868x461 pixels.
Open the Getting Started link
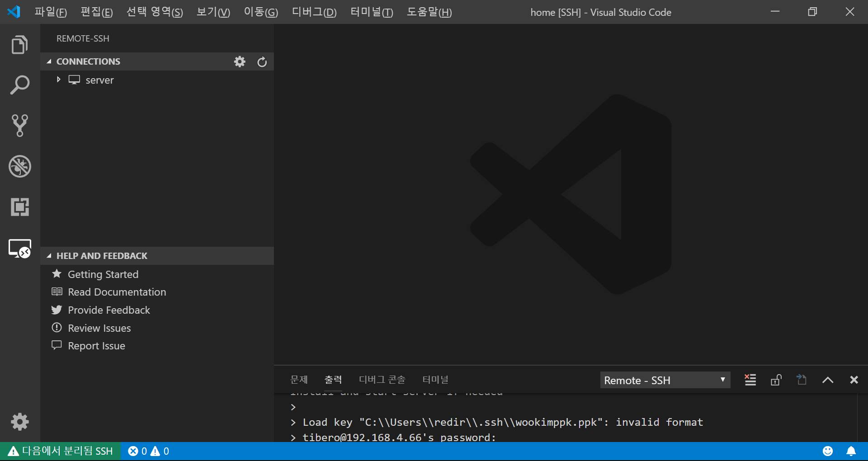tap(103, 274)
